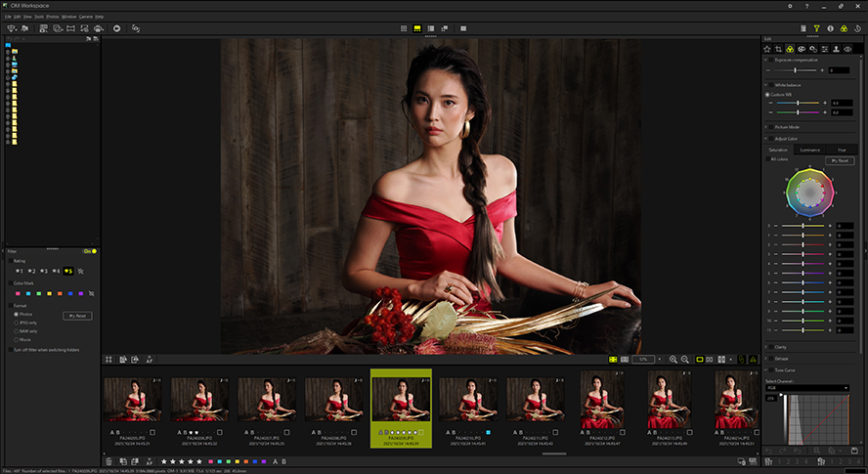
Task: Check the Format filter checkbox
Action: coord(11,306)
